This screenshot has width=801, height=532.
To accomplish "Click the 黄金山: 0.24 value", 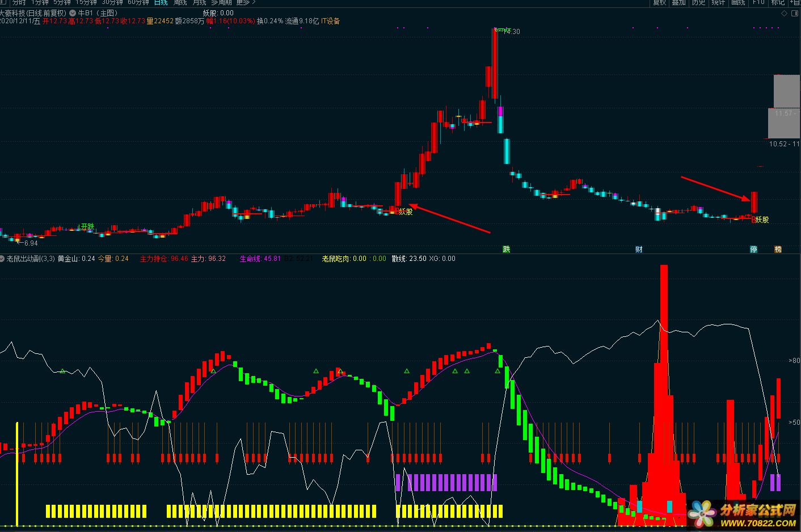I will [76, 259].
